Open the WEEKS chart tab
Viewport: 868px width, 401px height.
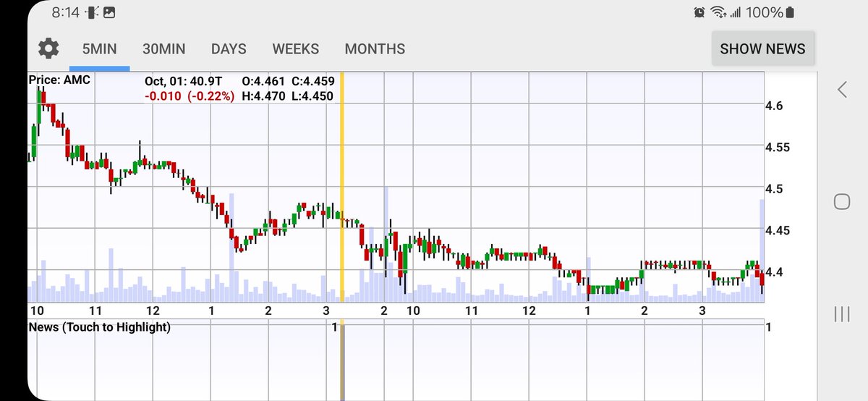295,49
